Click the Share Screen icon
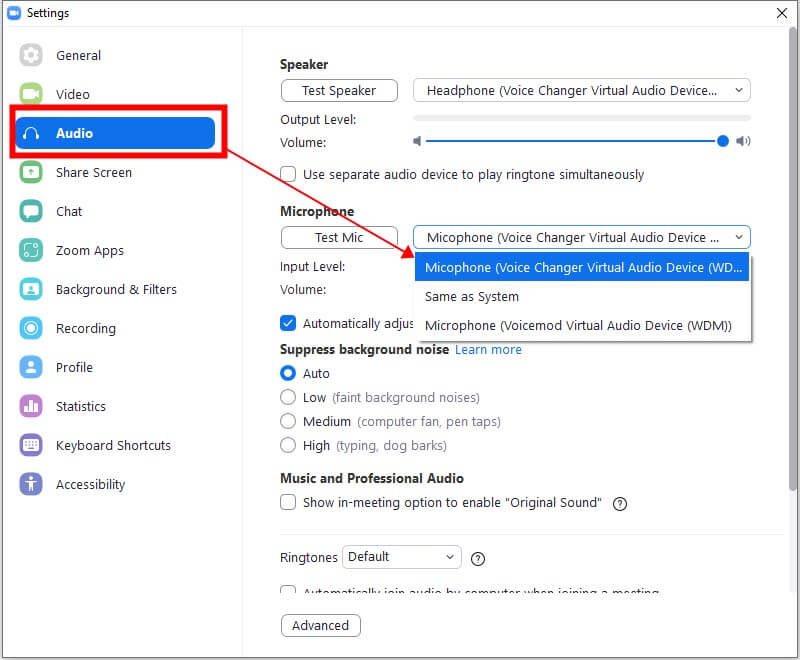Image resolution: width=800 pixels, height=660 pixels. coord(31,172)
